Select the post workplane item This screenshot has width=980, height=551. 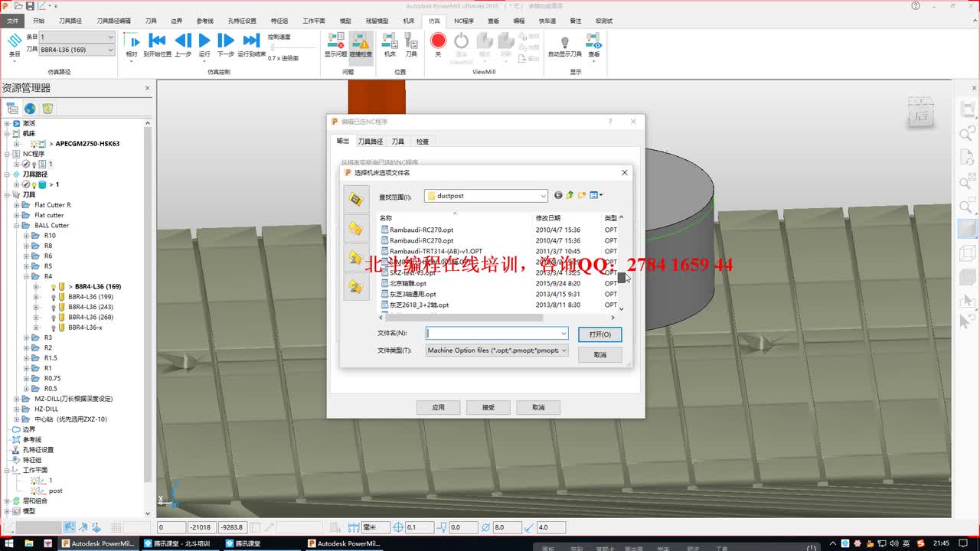point(56,491)
